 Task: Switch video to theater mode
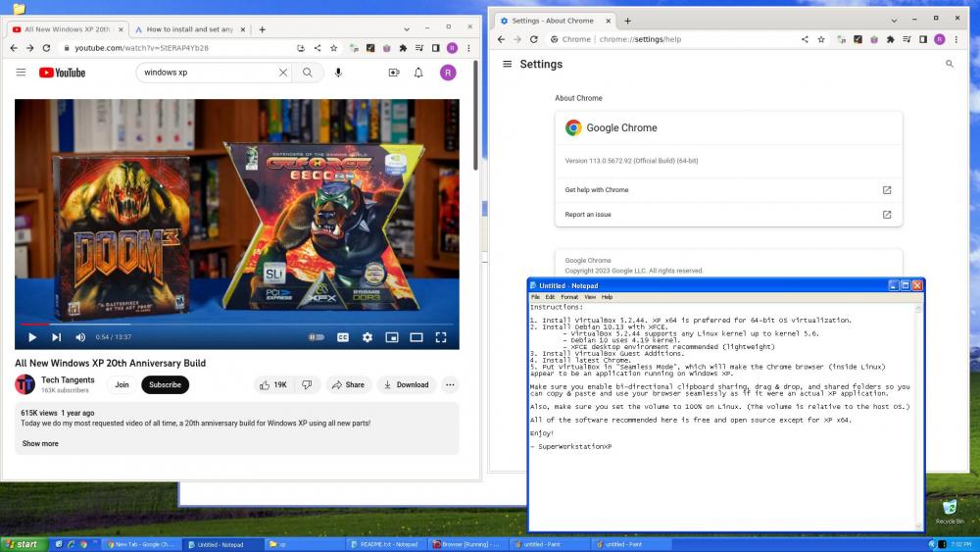416,337
